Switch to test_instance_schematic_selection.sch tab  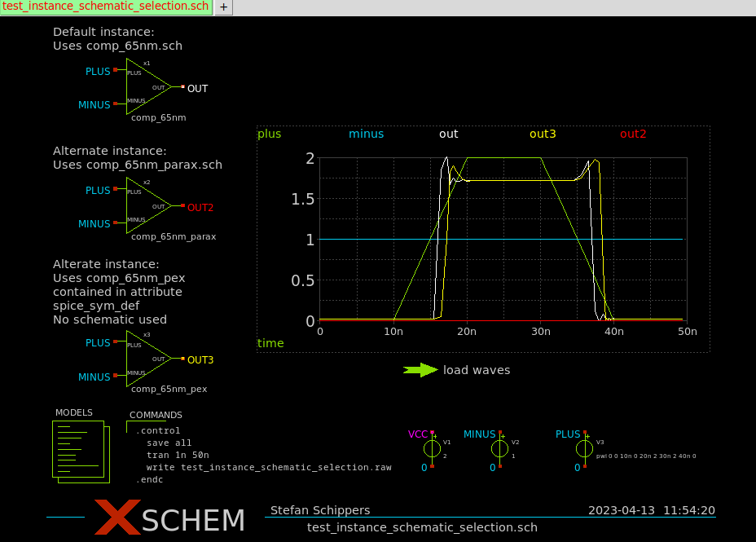pyautogui.click(x=106, y=7)
